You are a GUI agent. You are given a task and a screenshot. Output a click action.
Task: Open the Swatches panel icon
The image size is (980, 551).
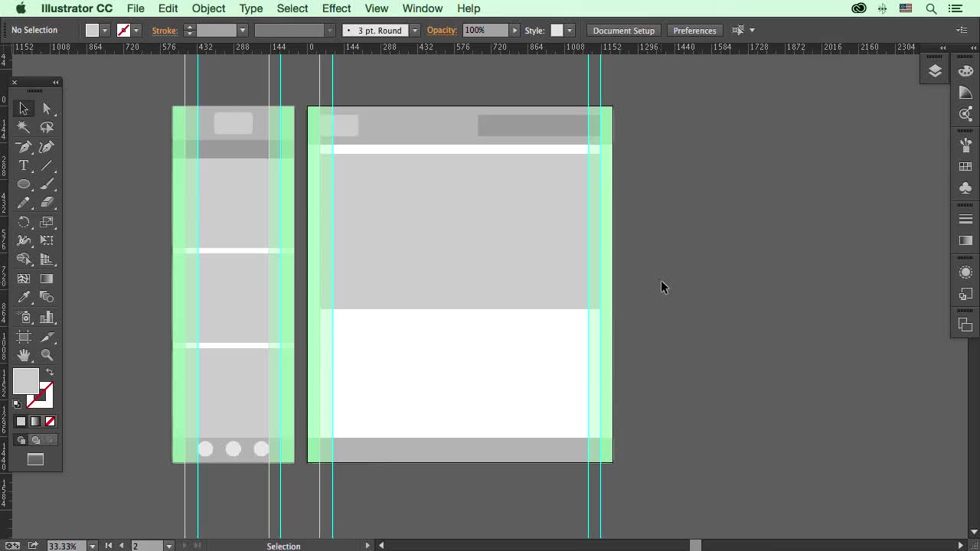coord(965,167)
